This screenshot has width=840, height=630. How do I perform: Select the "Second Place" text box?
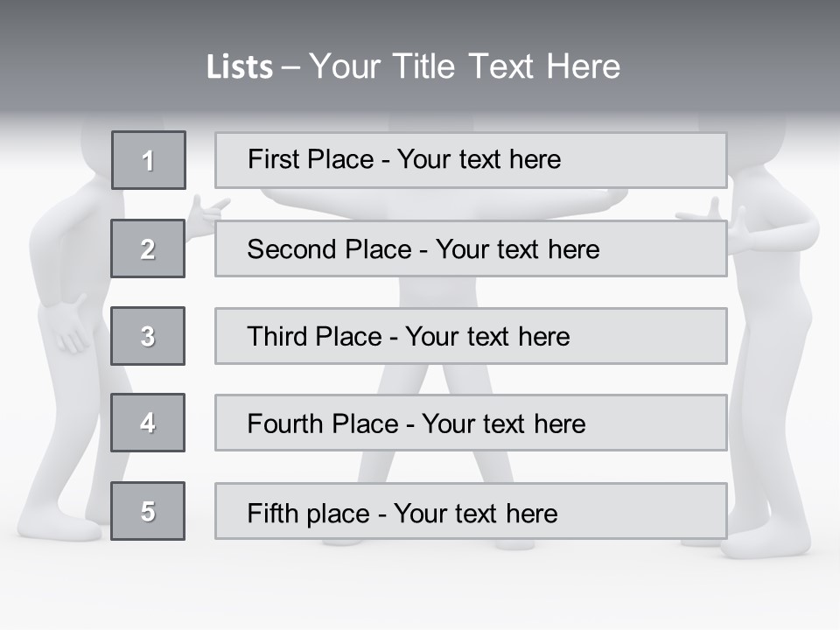coord(471,248)
